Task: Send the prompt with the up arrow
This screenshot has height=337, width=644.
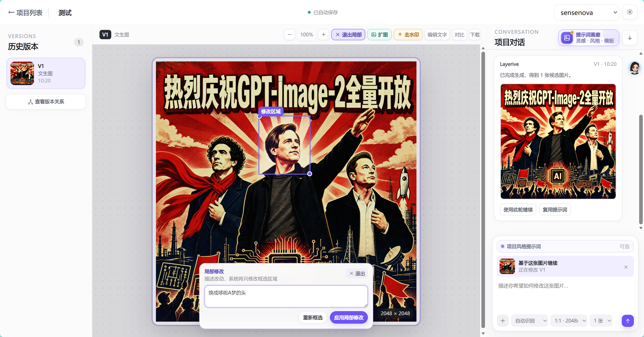Action: [x=627, y=320]
